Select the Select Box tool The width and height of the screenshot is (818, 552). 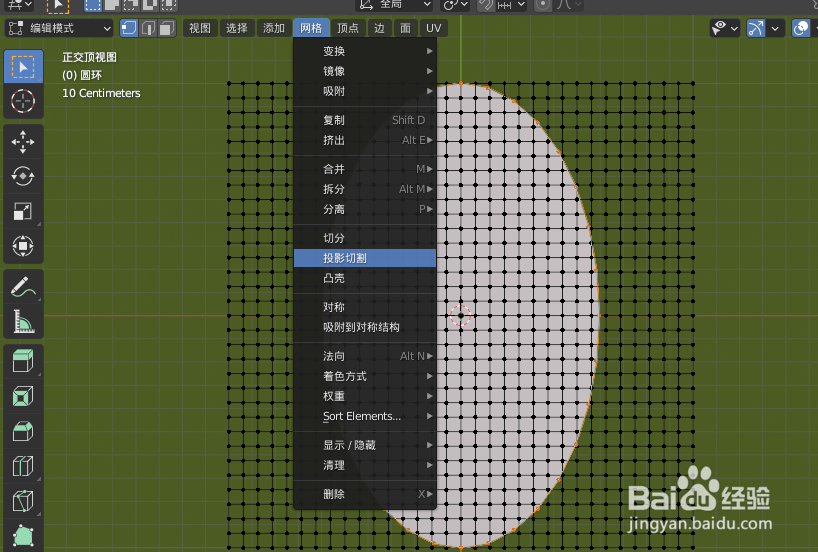tap(23, 67)
